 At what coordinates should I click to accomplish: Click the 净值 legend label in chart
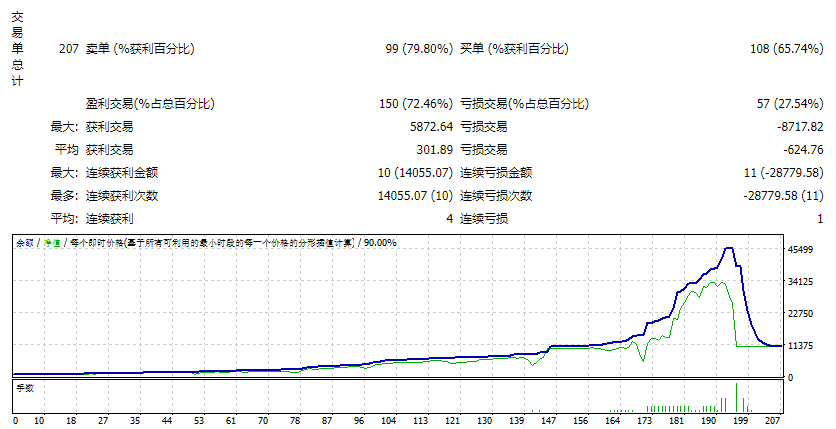point(52,243)
